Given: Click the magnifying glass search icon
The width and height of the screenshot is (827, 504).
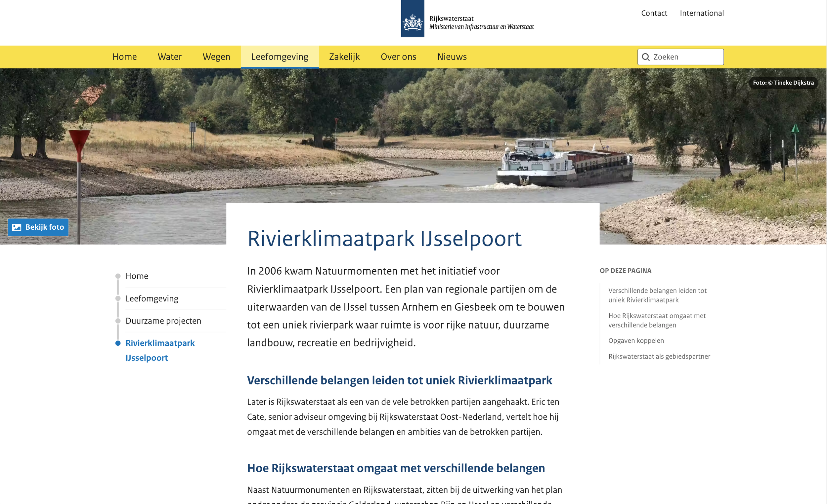Looking at the screenshot, I should click(646, 57).
